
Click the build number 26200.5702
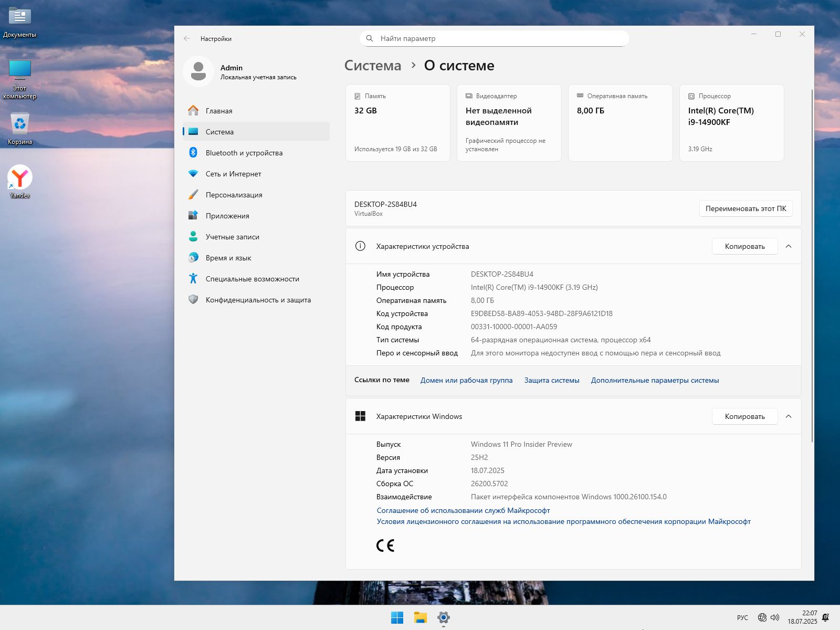pos(489,484)
